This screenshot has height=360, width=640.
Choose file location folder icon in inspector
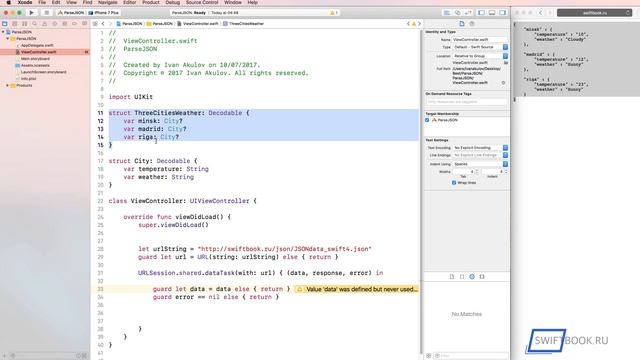click(506, 63)
